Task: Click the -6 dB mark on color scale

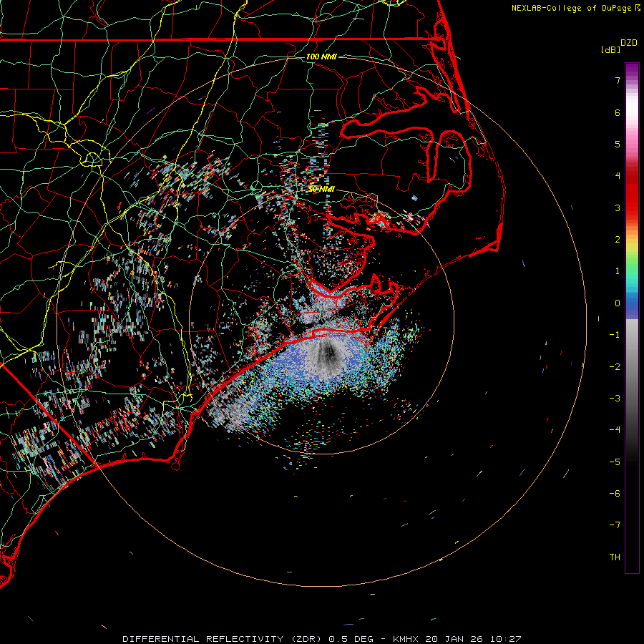Action: (615, 494)
